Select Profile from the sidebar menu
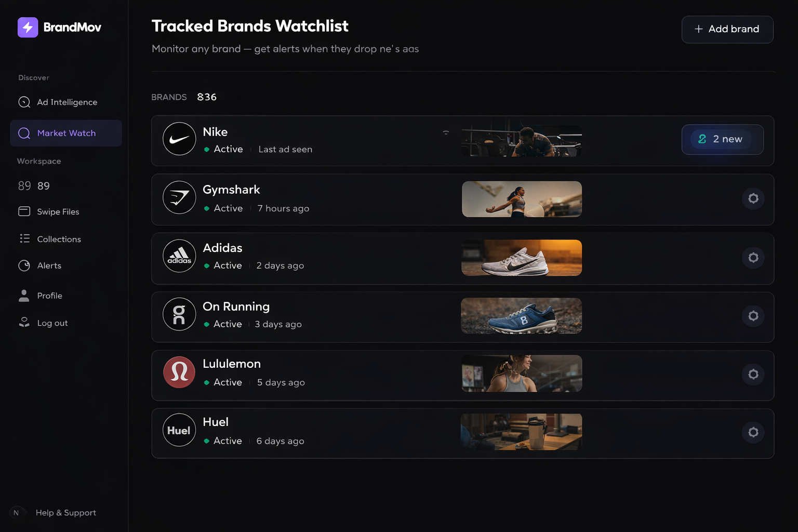 click(x=49, y=296)
